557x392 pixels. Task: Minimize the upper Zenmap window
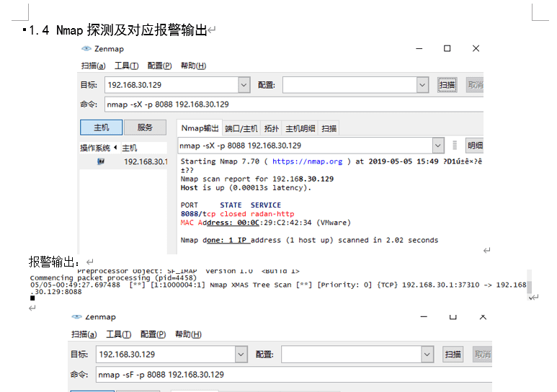[419, 48]
